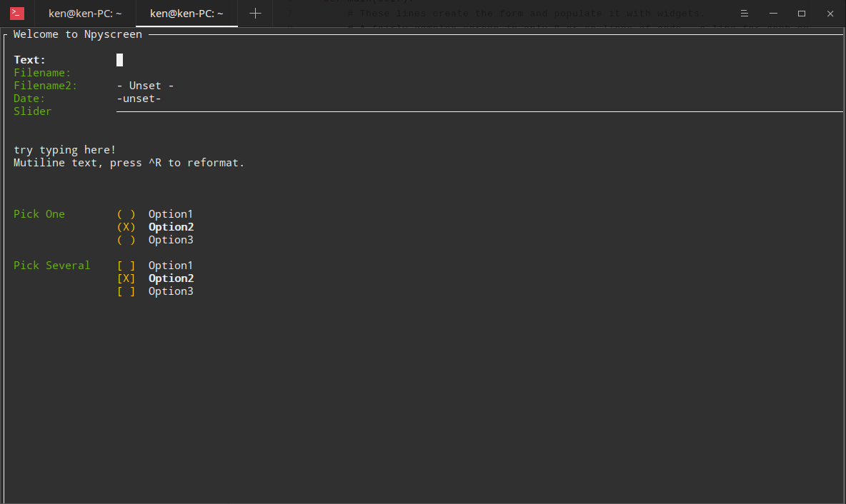Enable Option3 checkbox under Pick Several
The height and width of the screenshot is (504, 846).
click(126, 291)
